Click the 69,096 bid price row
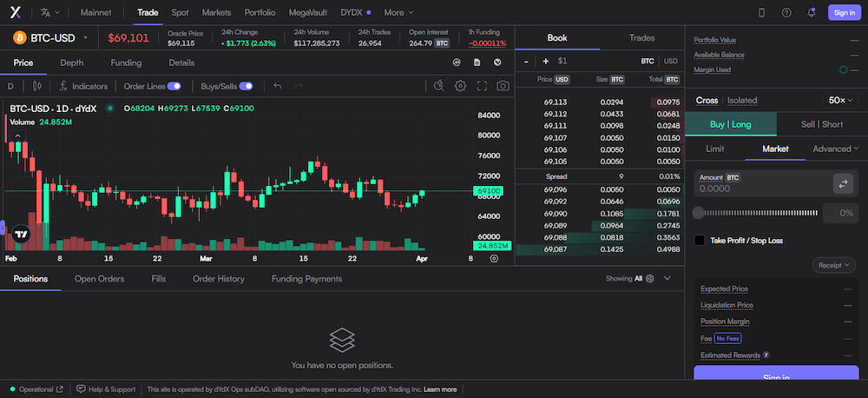The height and width of the screenshot is (398, 868). [x=600, y=189]
